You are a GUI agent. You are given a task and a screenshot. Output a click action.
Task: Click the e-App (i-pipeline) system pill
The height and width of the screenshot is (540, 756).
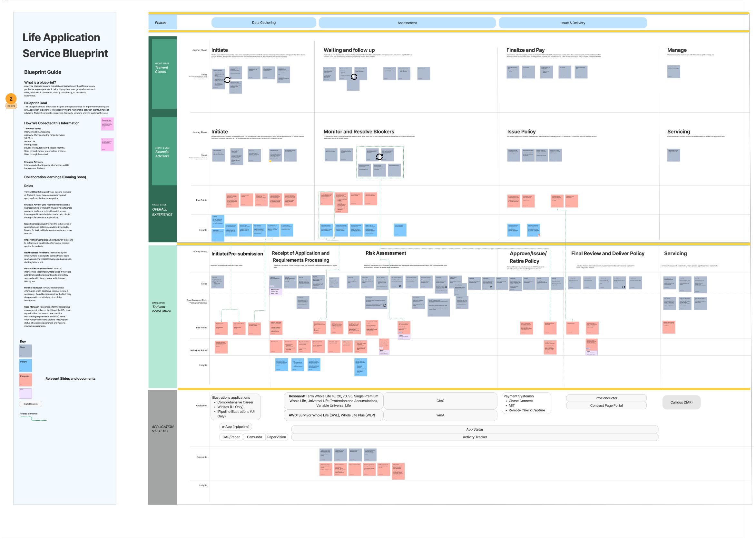(235, 427)
